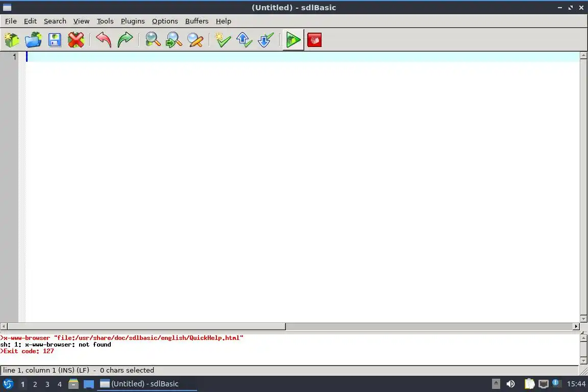Open the Tools menu
This screenshot has height=392, width=588.
click(x=105, y=21)
